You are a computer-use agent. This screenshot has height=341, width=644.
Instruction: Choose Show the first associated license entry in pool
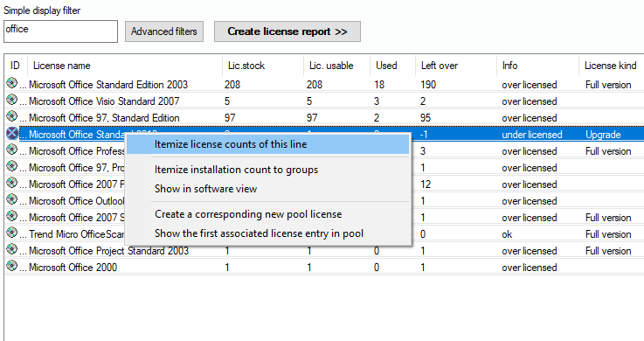267,233
